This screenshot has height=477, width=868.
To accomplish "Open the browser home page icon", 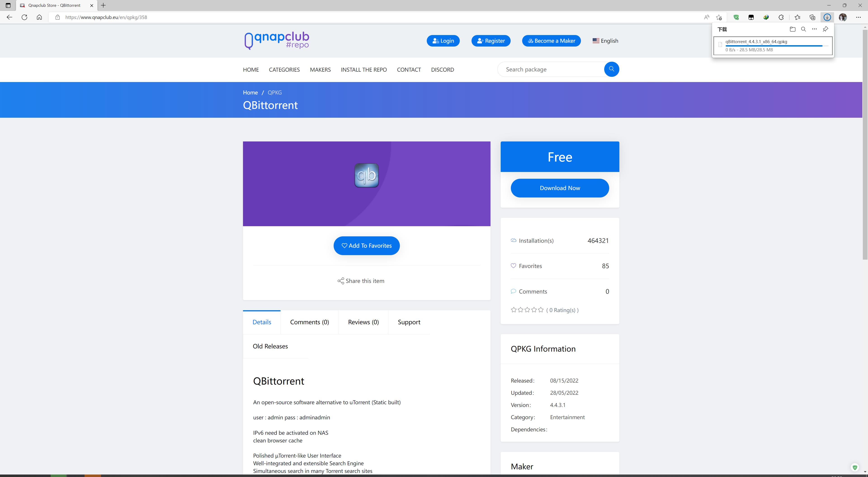I will point(39,17).
